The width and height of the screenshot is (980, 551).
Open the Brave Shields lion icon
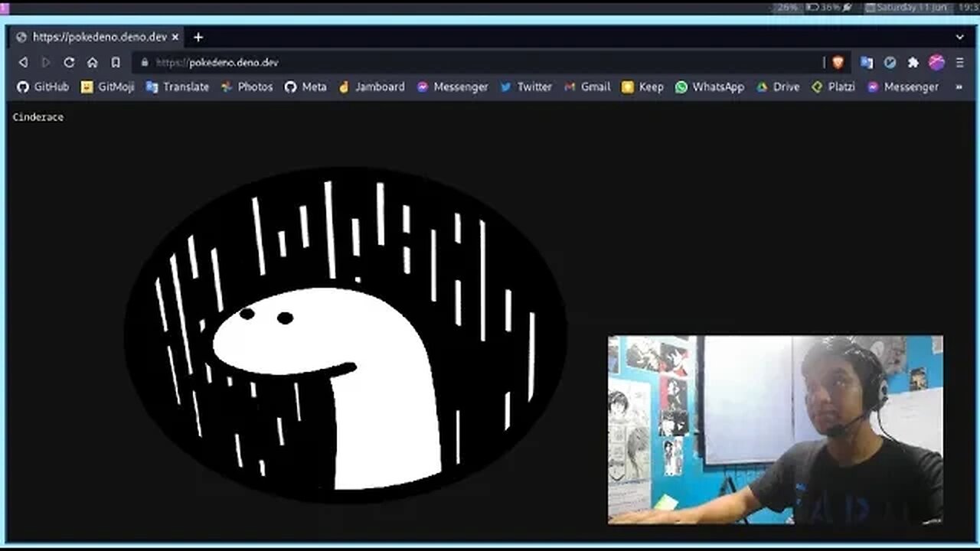838,63
